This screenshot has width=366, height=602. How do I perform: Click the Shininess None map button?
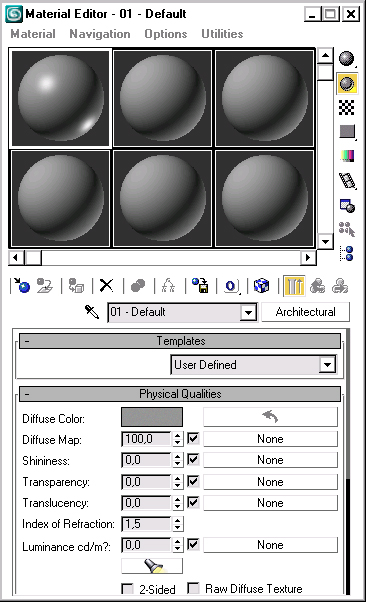click(270, 460)
